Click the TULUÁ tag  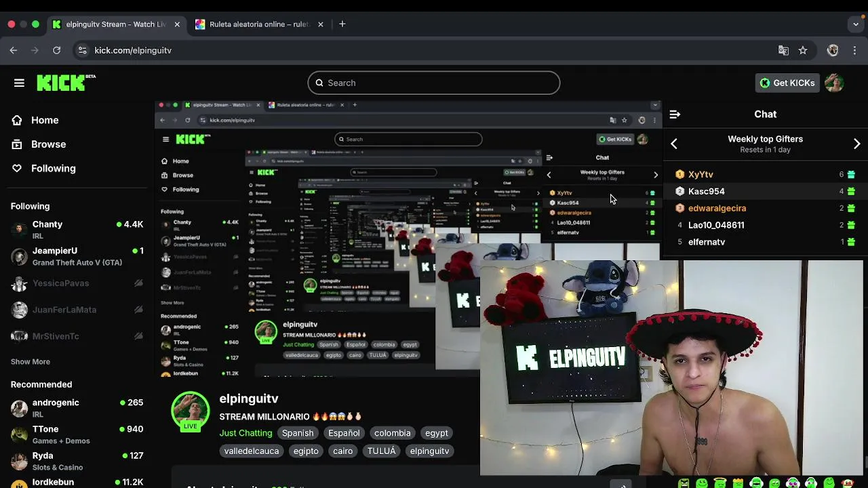pyautogui.click(x=381, y=451)
